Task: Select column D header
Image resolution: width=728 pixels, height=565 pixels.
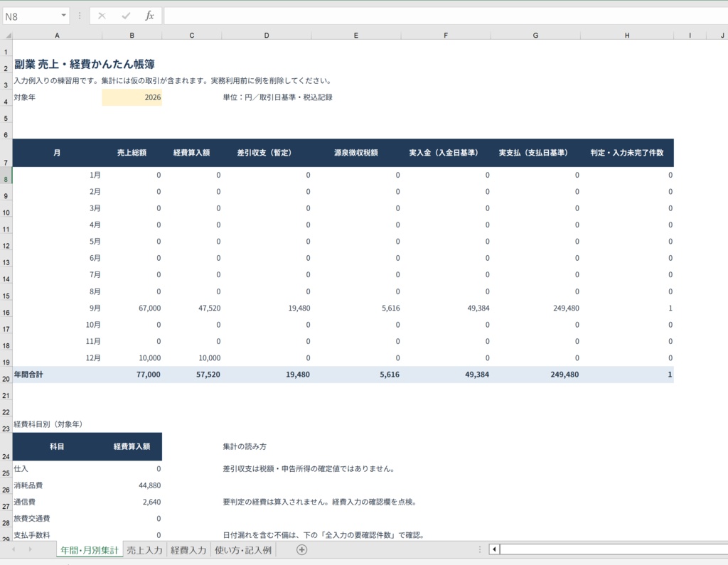Action: point(267,36)
